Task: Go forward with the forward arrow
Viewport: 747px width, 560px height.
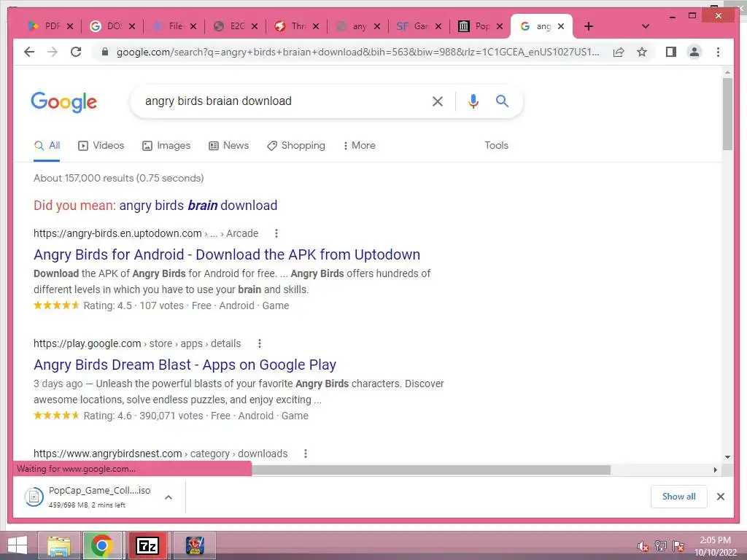Action: click(x=53, y=52)
